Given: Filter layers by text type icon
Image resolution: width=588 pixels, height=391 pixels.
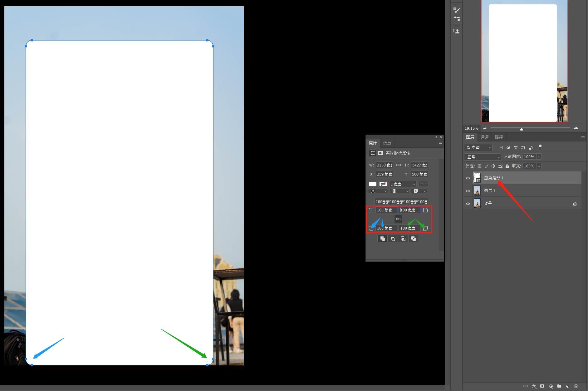Looking at the screenshot, I should click(516, 147).
